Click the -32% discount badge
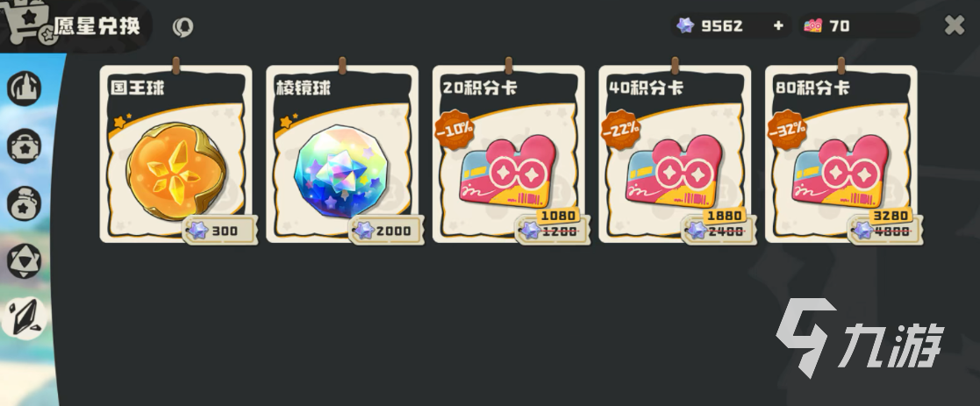This screenshot has height=406, width=980. coord(787,130)
